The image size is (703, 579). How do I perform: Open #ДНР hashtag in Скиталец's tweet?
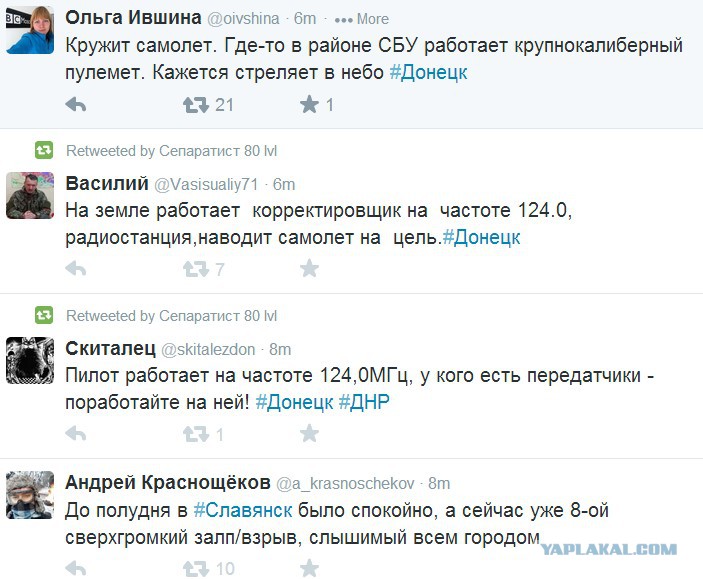[364, 402]
